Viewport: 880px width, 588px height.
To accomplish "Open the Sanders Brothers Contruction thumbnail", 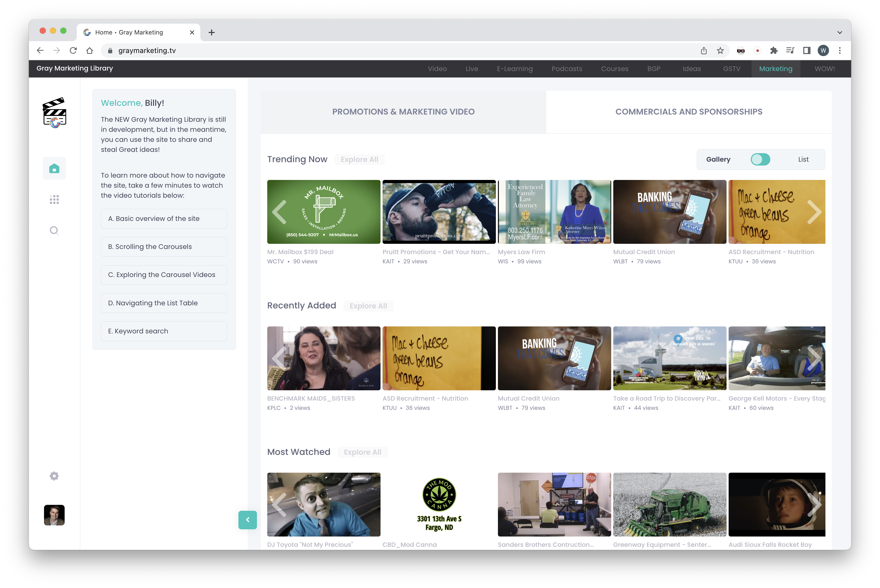I will click(x=554, y=504).
